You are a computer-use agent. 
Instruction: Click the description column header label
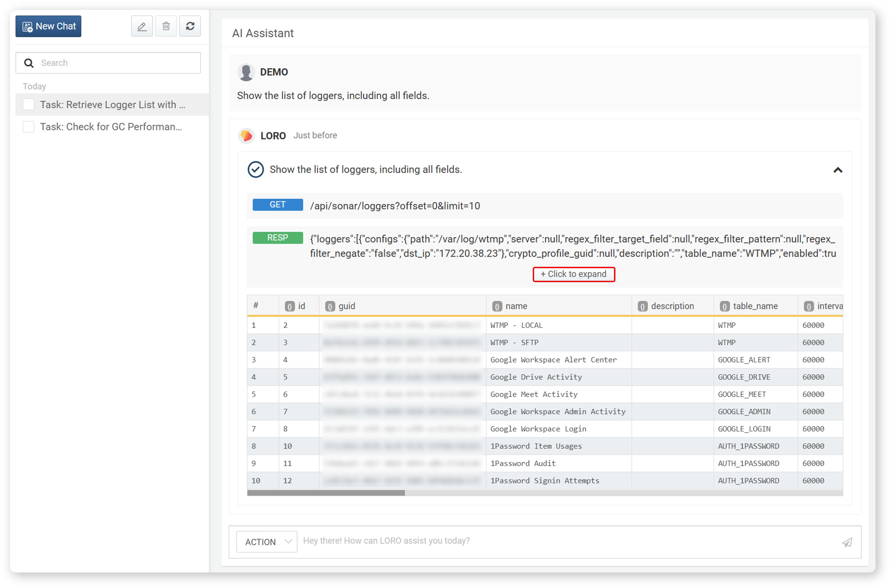click(672, 306)
